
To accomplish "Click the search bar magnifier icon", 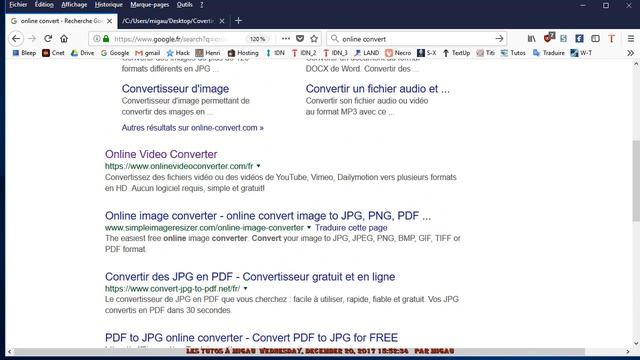I will (x=335, y=39).
